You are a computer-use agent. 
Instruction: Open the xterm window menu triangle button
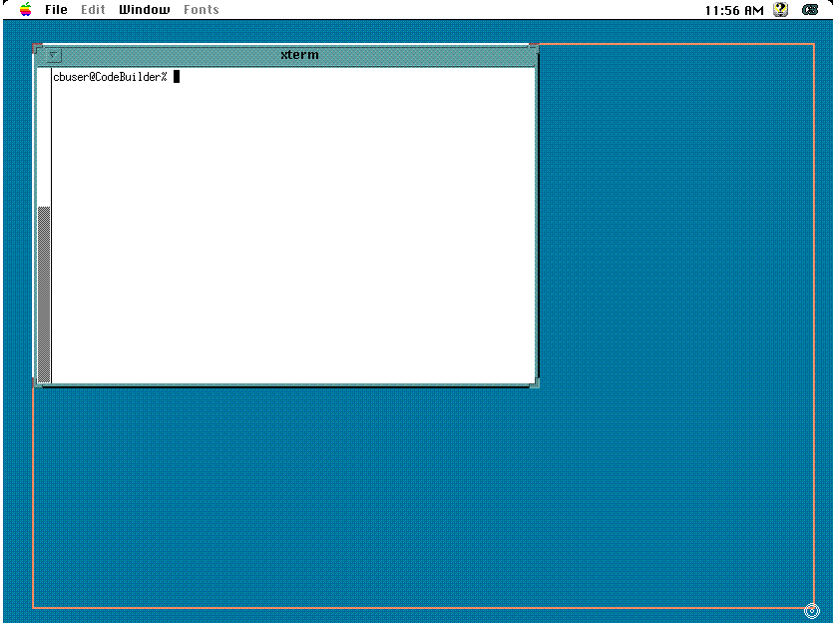coord(53,55)
